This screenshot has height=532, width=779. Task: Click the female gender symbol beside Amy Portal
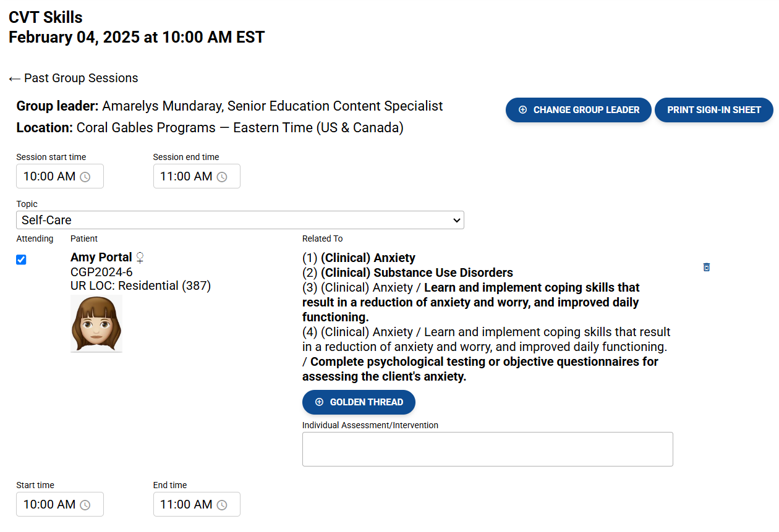pyautogui.click(x=140, y=258)
